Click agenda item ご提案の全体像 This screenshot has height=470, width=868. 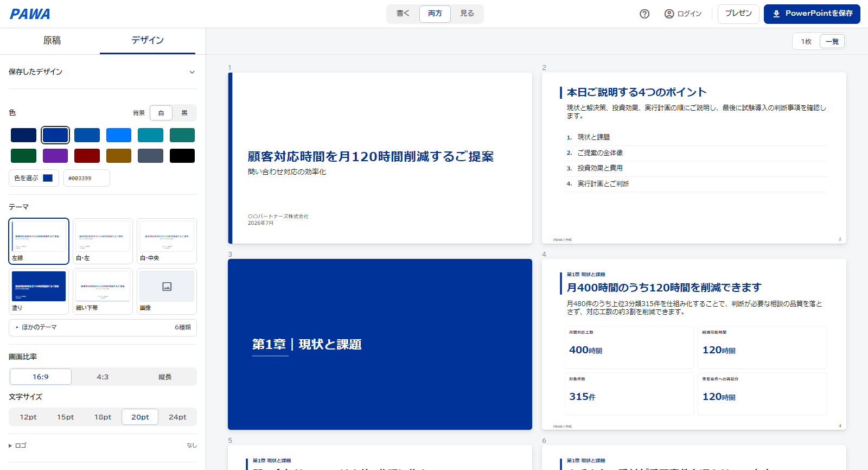[x=600, y=153]
